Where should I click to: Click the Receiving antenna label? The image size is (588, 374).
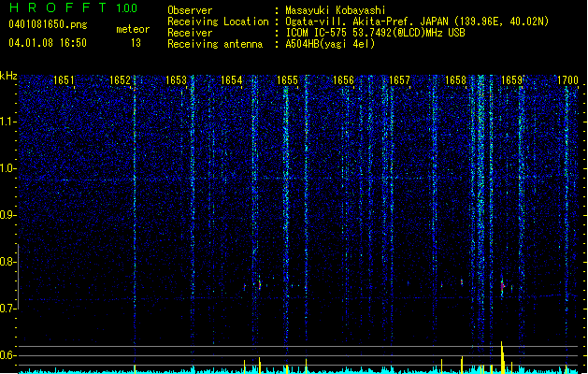[215, 44]
